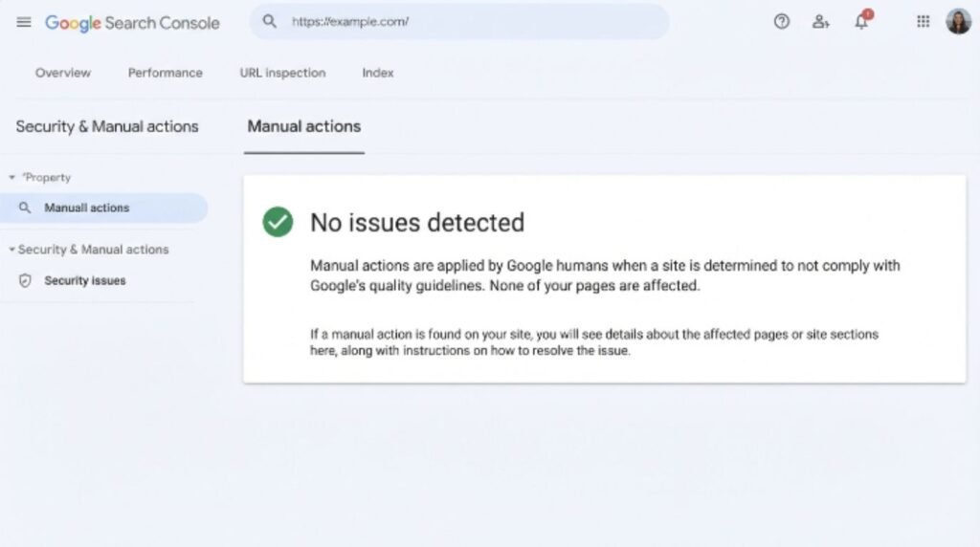The height and width of the screenshot is (547, 980).
Task: Open the Index tab
Action: [378, 73]
